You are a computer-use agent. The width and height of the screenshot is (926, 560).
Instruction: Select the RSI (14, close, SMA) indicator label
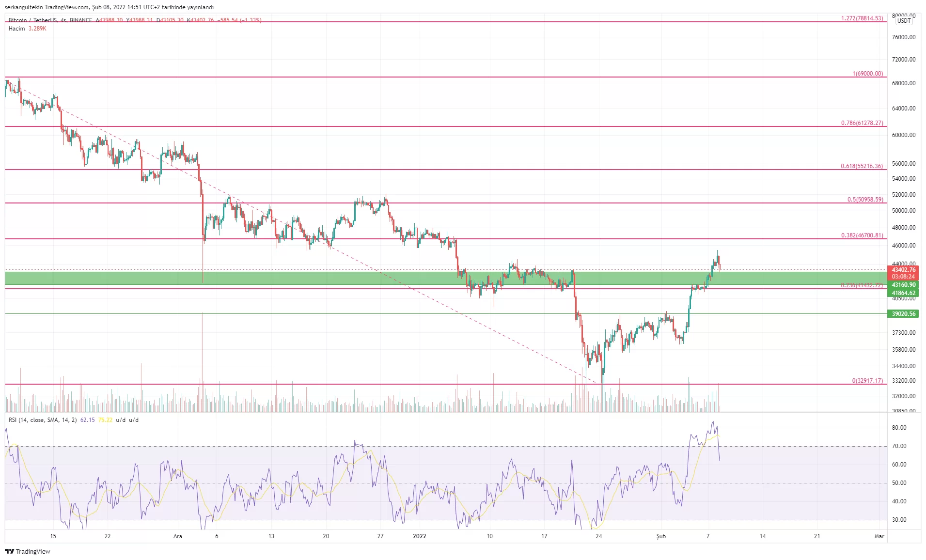coord(43,420)
